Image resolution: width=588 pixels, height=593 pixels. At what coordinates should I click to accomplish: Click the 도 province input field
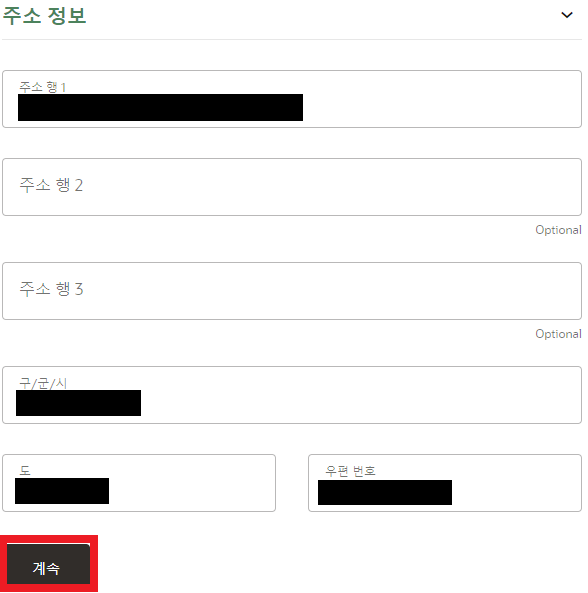pos(139,483)
